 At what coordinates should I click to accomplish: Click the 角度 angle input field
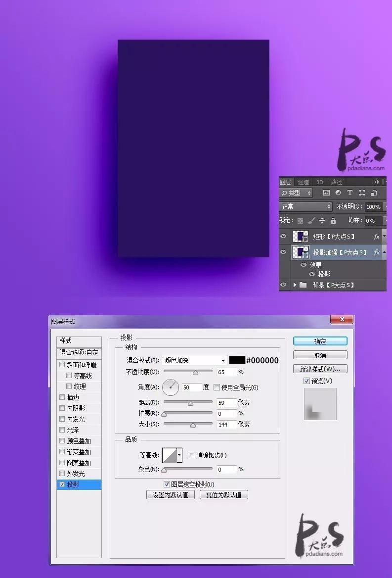tap(192, 387)
